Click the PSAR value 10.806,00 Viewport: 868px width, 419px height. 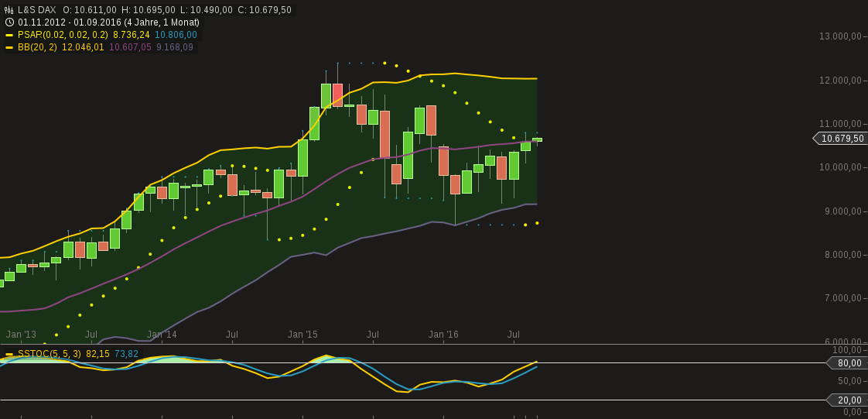[176, 35]
